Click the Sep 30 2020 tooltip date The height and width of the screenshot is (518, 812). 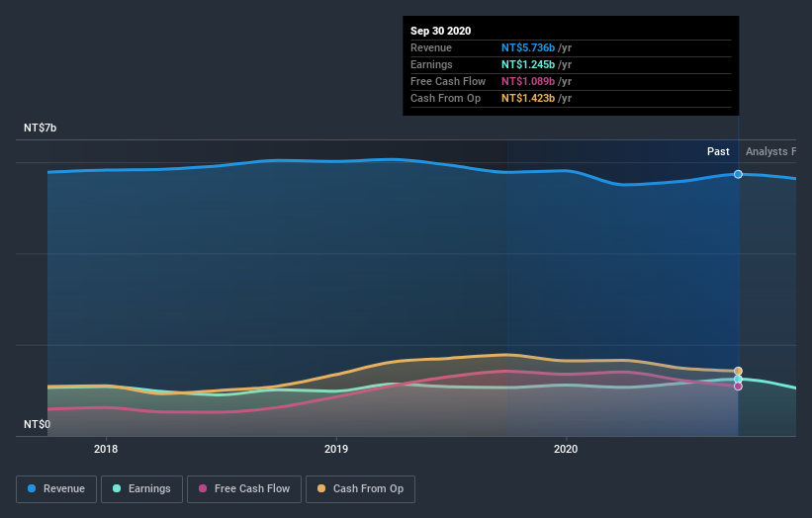441,31
